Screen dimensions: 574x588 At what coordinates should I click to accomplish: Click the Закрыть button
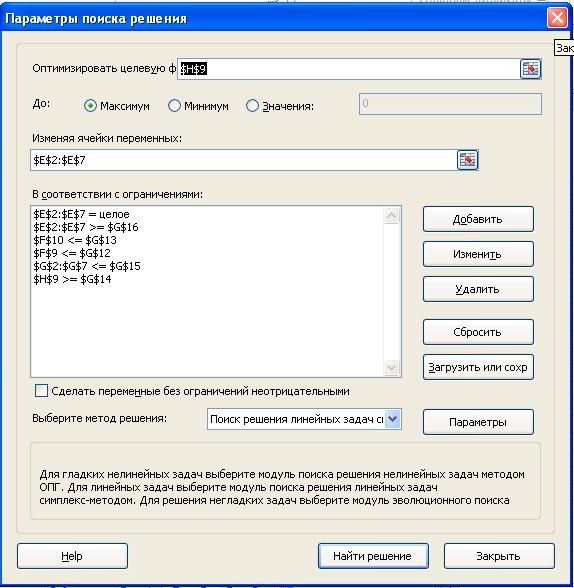[x=499, y=556]
